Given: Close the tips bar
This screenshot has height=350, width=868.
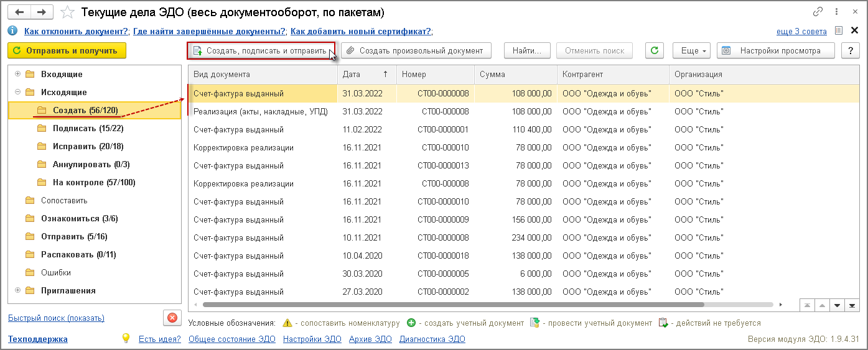Looking at the screenshot, I should click(x=855, y=30).
